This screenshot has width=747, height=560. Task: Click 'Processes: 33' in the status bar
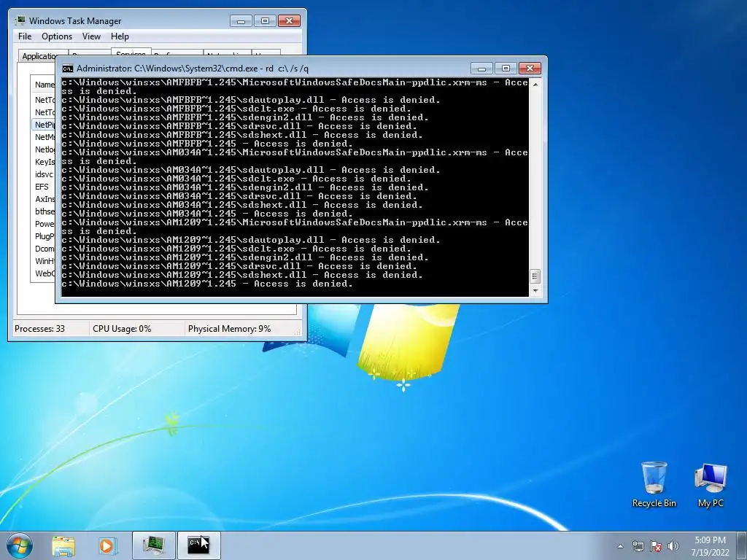[x=39, y=329]
